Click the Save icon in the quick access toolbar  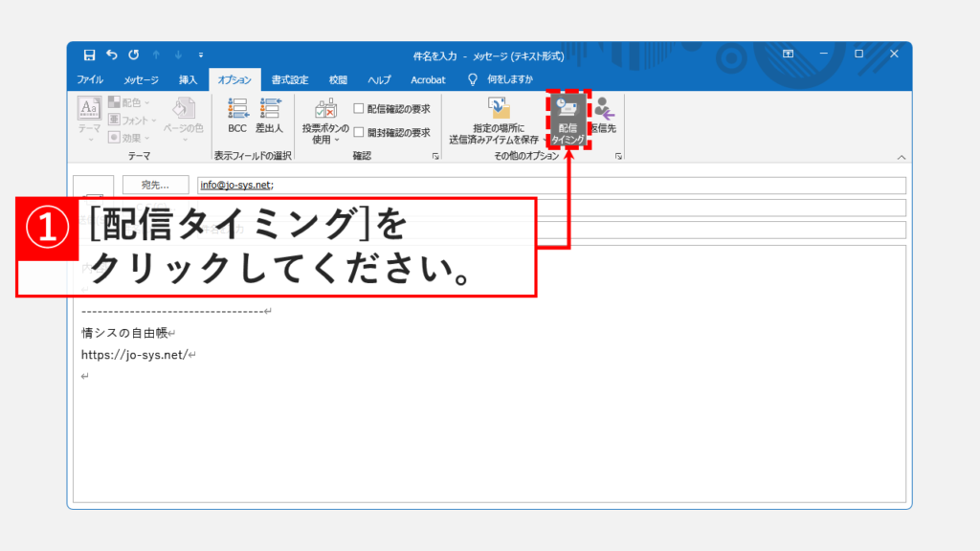point(89,55)
